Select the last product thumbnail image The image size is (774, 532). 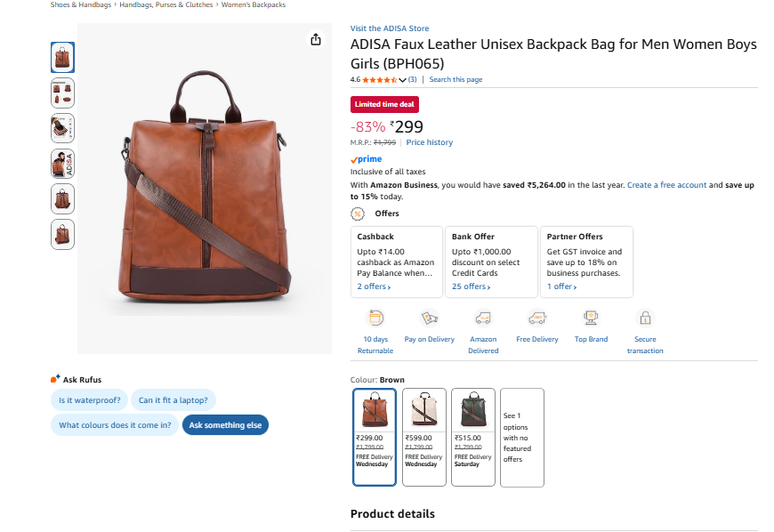pos(62,235)
